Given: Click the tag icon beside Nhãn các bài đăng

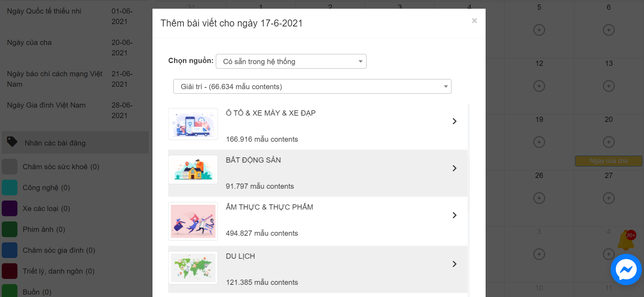Looking at the screenshot, I should (x=12, y=142).
